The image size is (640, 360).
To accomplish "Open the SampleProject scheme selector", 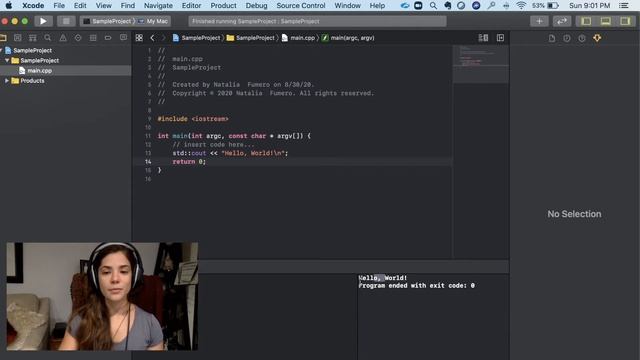I will [x=107, y=21].
